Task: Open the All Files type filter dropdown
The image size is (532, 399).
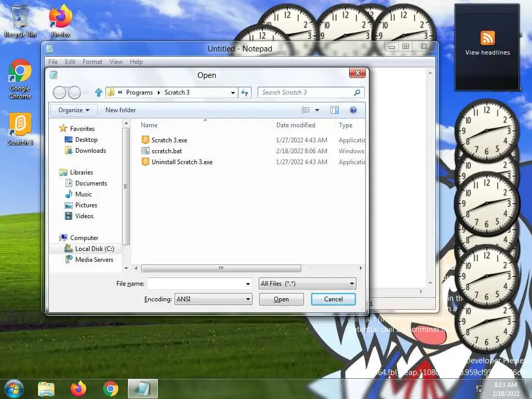Action: (x=308, y=284)
